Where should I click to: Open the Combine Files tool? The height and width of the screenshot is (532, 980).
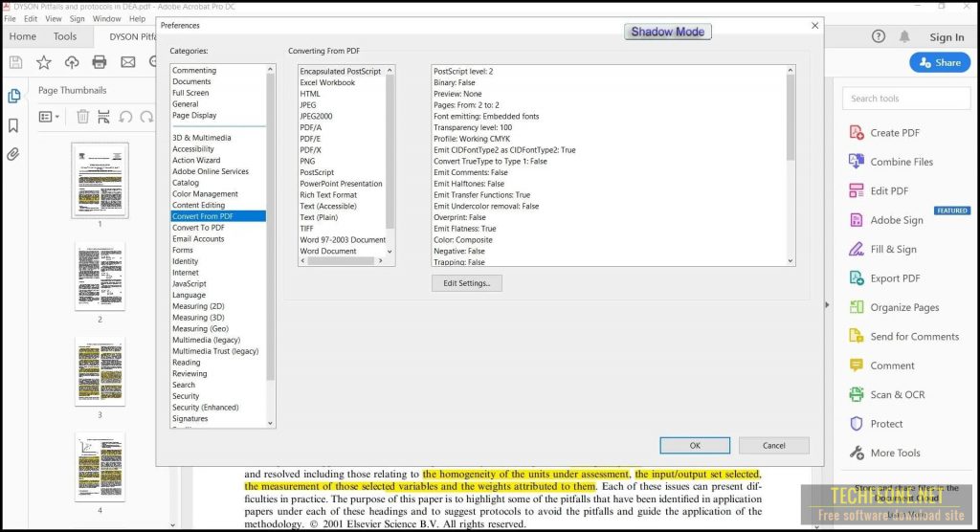[x=891, y=162]
